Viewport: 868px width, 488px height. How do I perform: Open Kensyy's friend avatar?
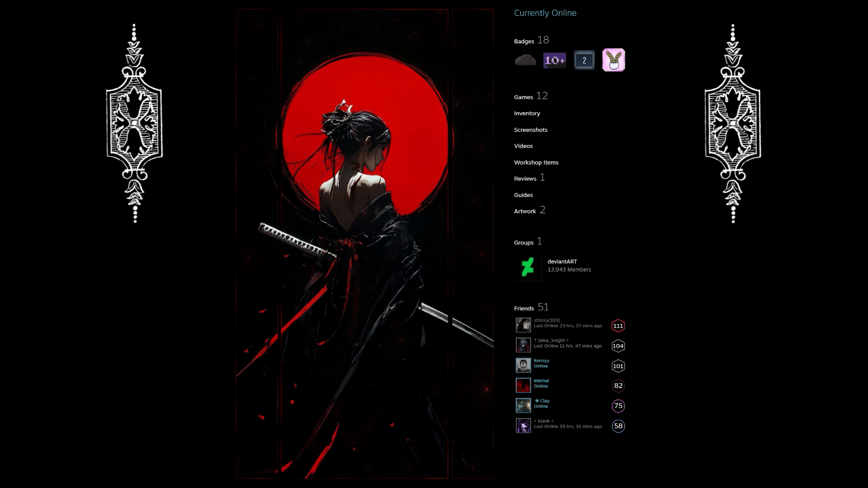point(524,365)
